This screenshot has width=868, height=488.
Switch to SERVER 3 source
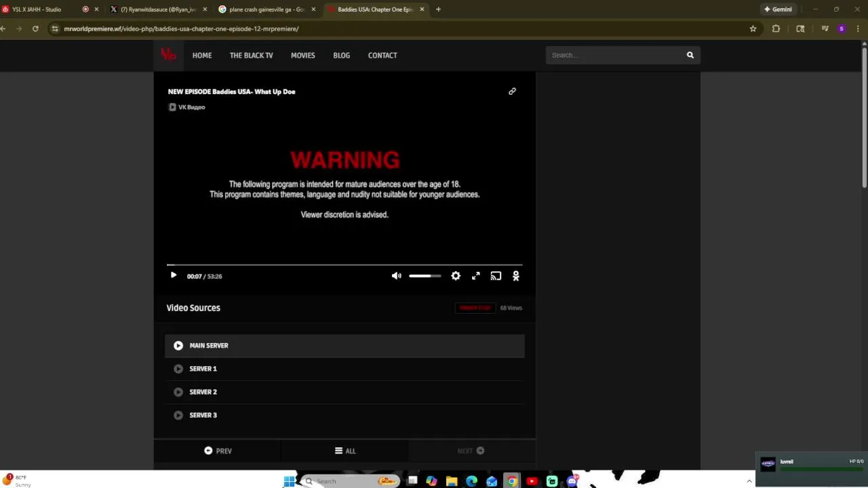pyautogui.click(x=344, y=415)
